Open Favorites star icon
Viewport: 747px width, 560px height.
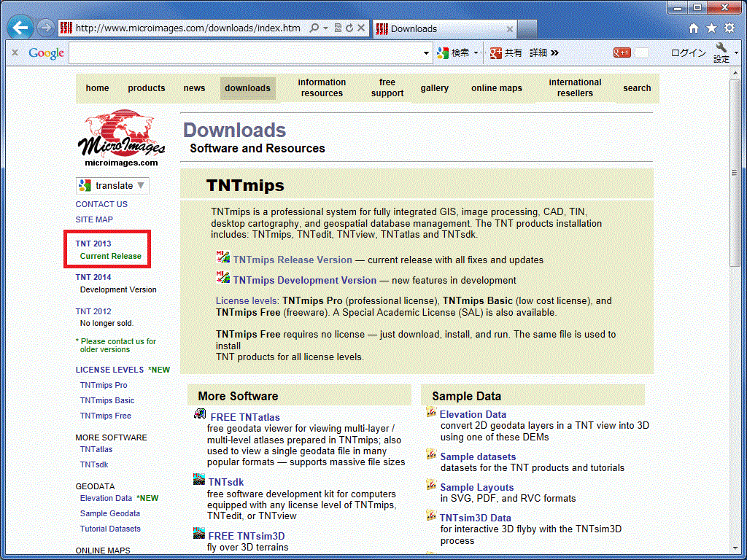click(x=711, y=28)
